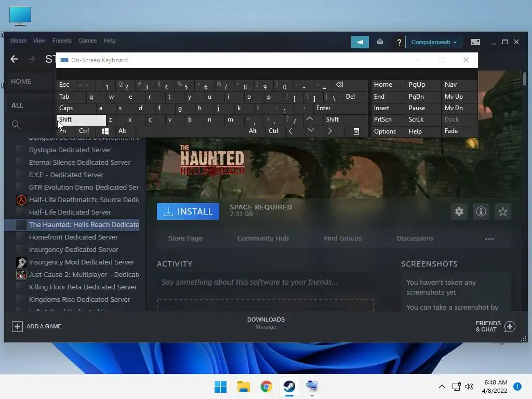Show hidden tray icons chevron

[x=442, y=387]
